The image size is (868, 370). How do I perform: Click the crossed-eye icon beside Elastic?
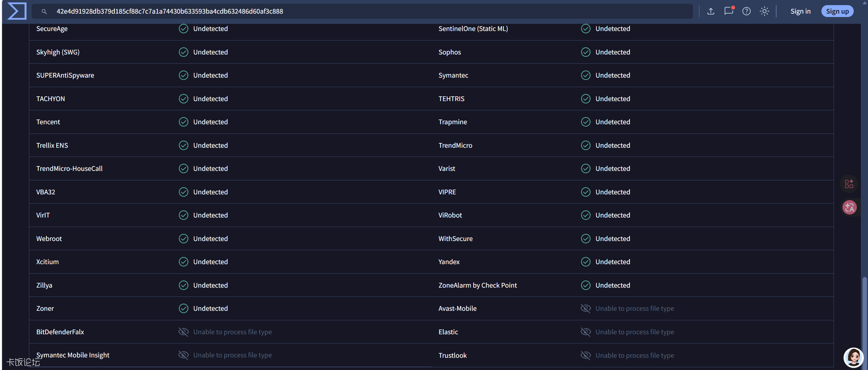tap(585, 332)
